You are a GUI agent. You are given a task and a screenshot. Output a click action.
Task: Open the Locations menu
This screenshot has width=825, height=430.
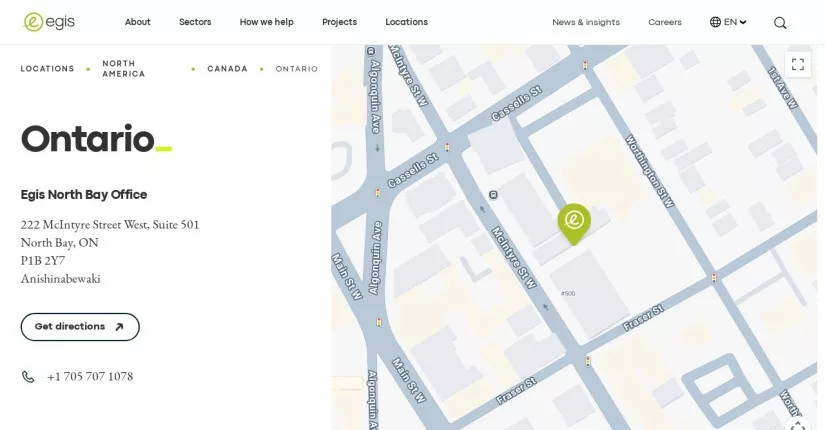(406, 22)
